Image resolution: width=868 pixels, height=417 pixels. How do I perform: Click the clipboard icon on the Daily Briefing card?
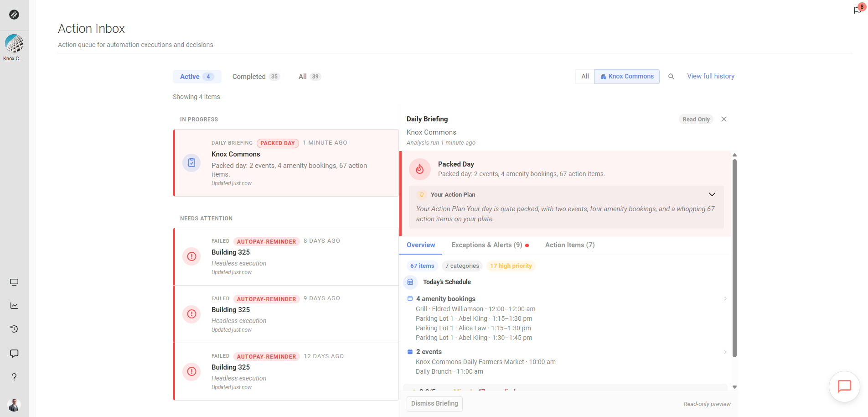tap(192, 162)
